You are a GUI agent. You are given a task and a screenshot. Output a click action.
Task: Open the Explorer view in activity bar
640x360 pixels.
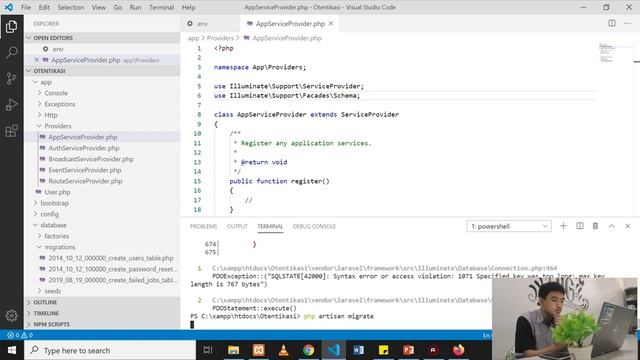[11, 27]
